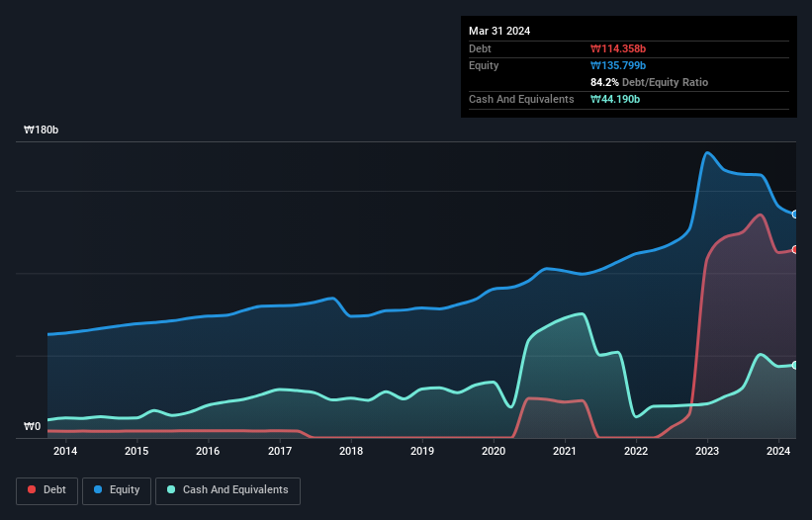
Task: Click the teal Cash endpoint marker
Action: click(x=795, y=365)
